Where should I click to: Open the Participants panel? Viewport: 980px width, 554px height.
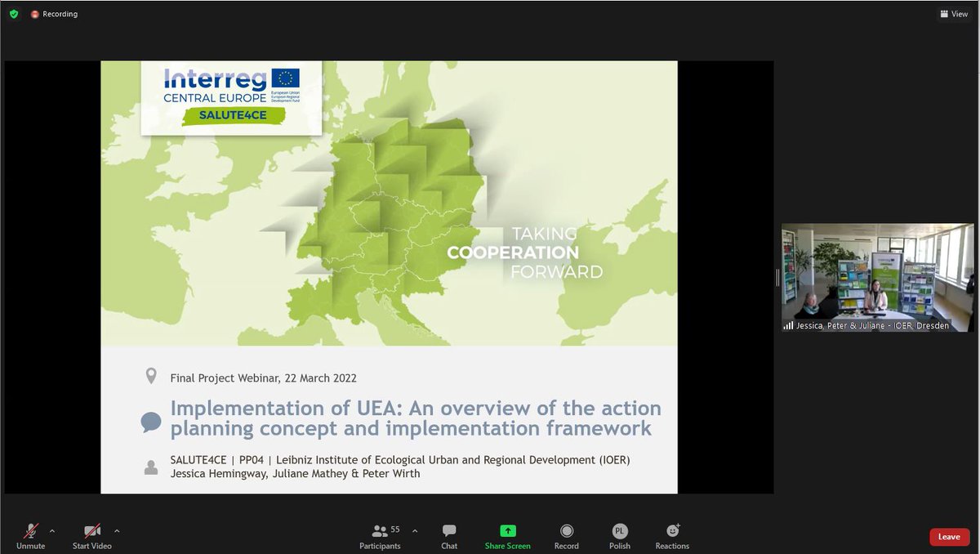coord(380,537)
